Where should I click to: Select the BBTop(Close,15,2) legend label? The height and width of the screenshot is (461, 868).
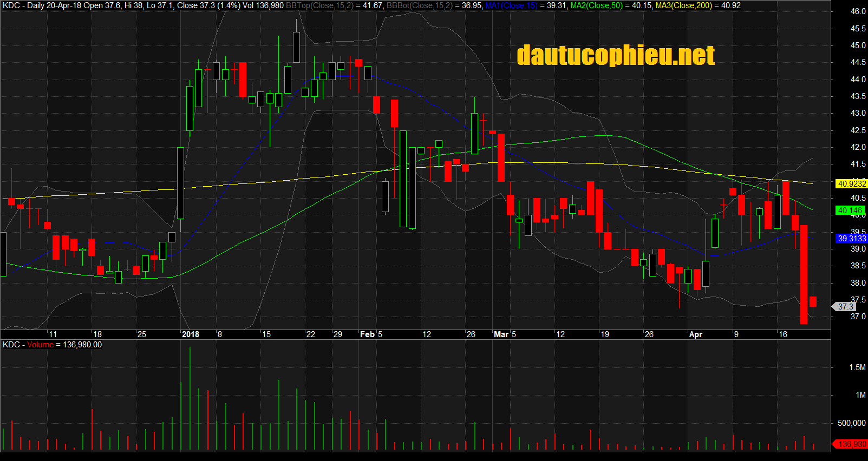(x=319, y=5)
